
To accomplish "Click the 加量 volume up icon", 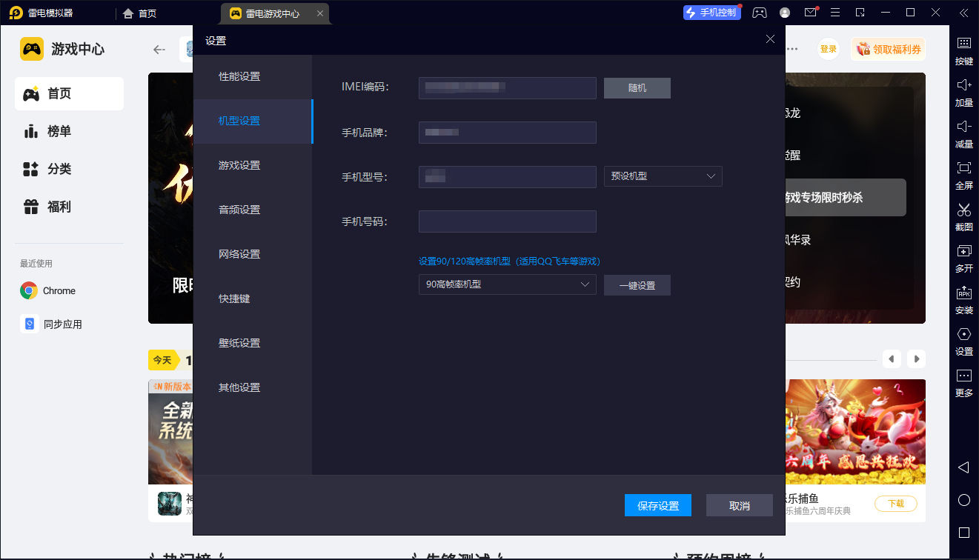I will [963, 85].
